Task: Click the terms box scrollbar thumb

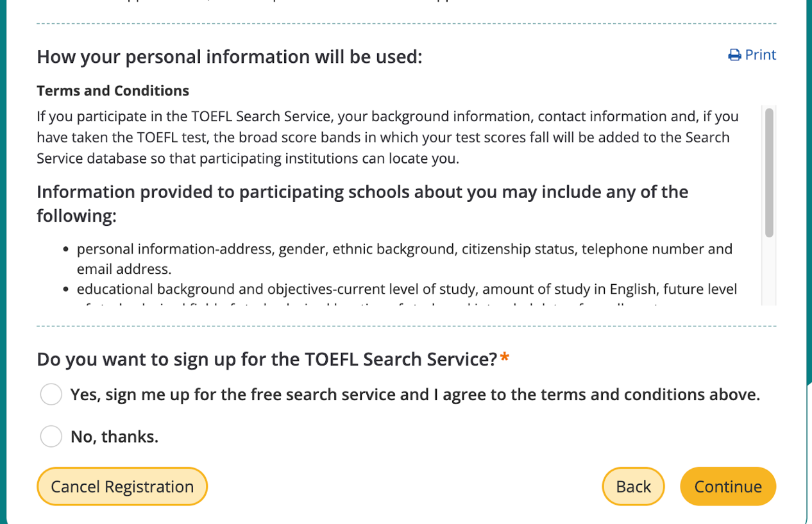Action: 769,173
